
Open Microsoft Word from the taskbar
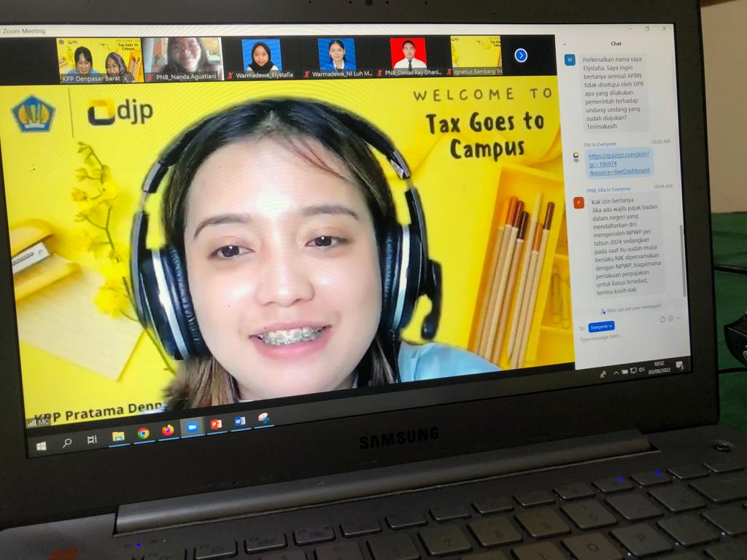point(240,421)
